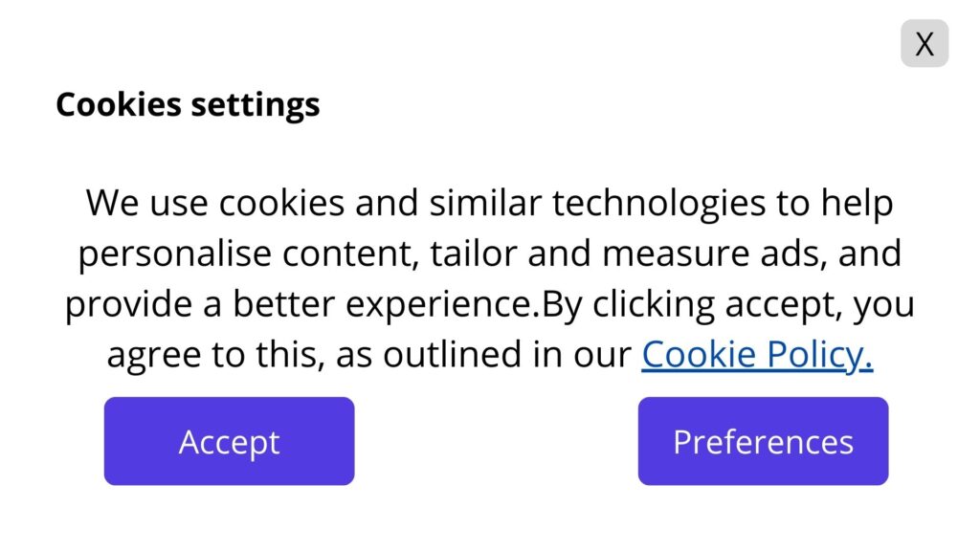Click the word "provide" in the notice
The width and height of the screenshot is (980, 551).
click(x=129, y=305)
